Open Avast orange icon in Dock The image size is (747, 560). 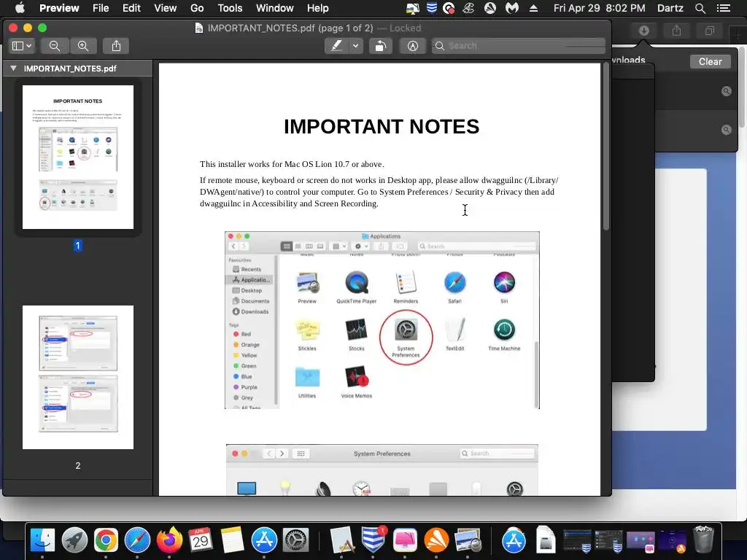coord(436,540)
